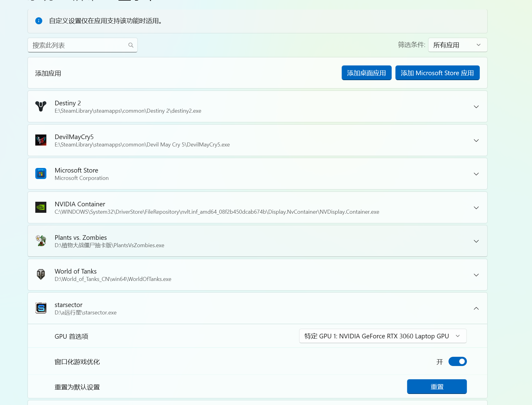The width and height of the screenshot is (532, 405).
Task: Collapse the starsector settings section
Action: click(x=476, y=308)
